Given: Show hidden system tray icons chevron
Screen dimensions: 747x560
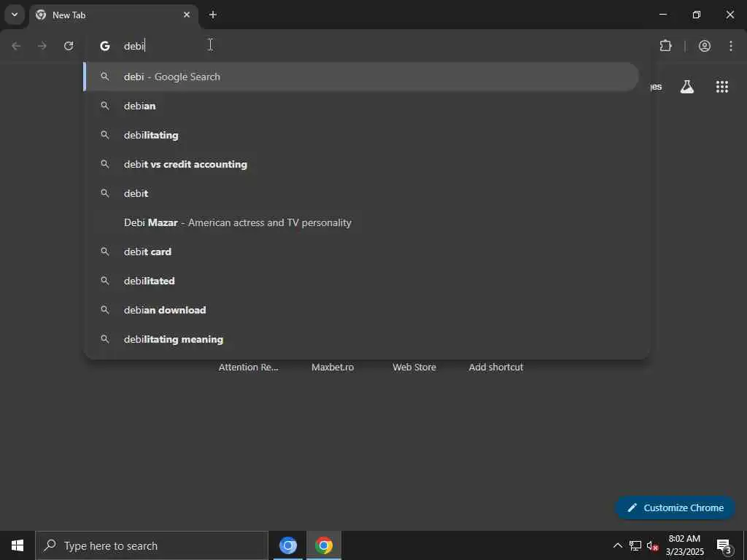Looking at the screenshot, I should click(617, 545).
